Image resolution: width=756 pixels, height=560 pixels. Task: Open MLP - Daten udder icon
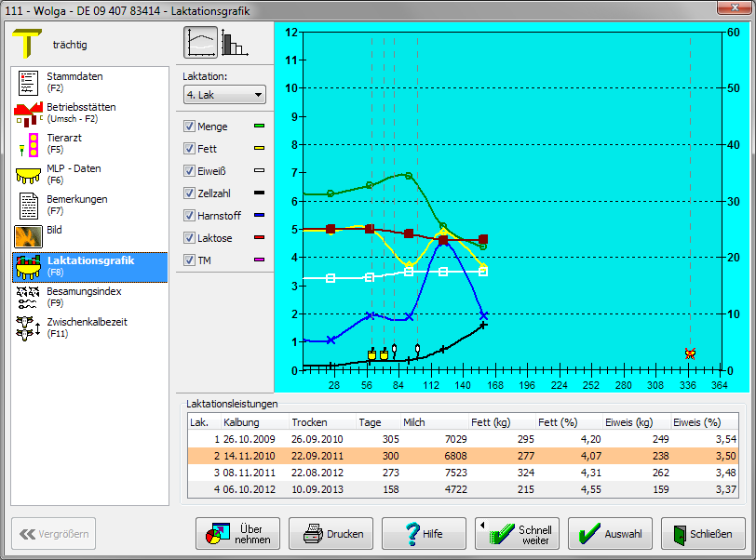pos(29,175)
